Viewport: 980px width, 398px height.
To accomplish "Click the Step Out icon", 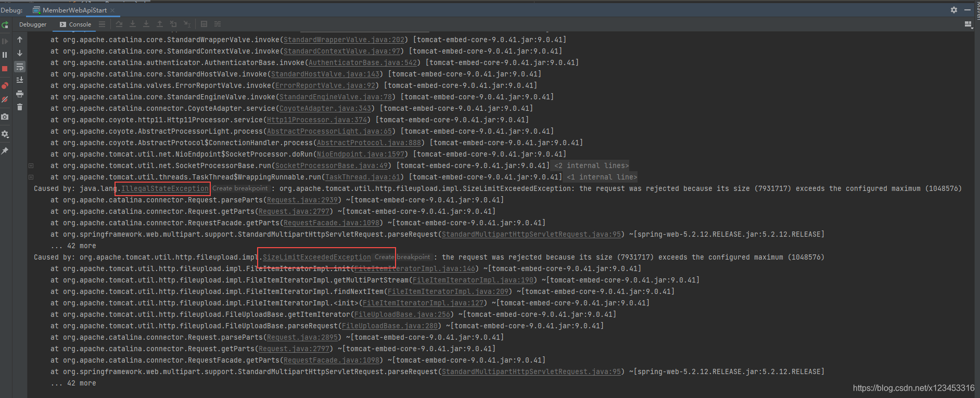I will [x=160, y=24].
